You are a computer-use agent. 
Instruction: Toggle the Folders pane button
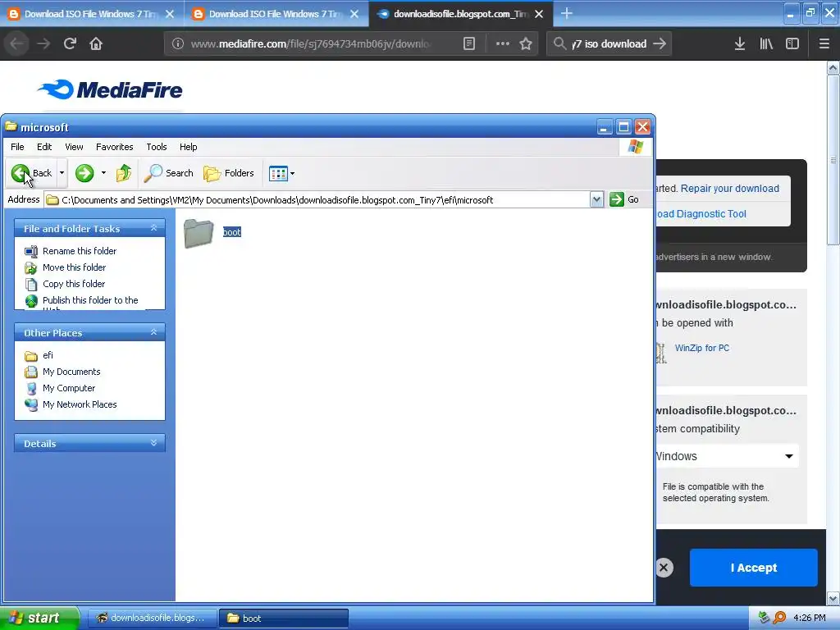click(x=229, y=173)
